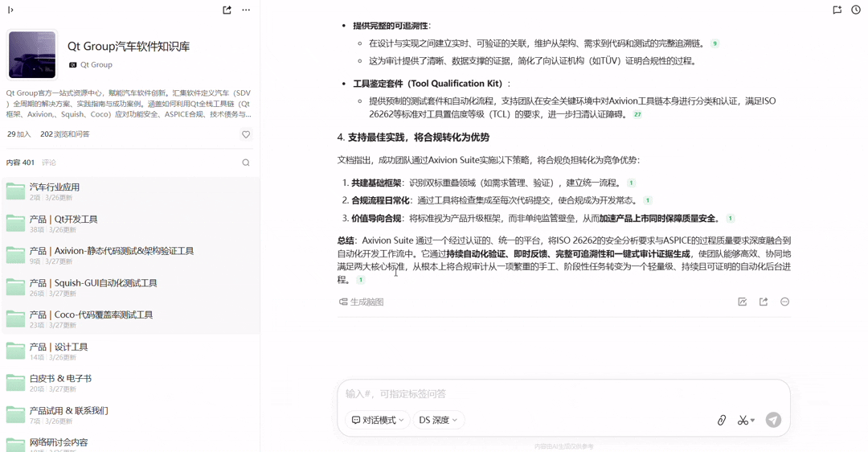Open the 网络研讨会内容 folder

click(x=131, y=444)
